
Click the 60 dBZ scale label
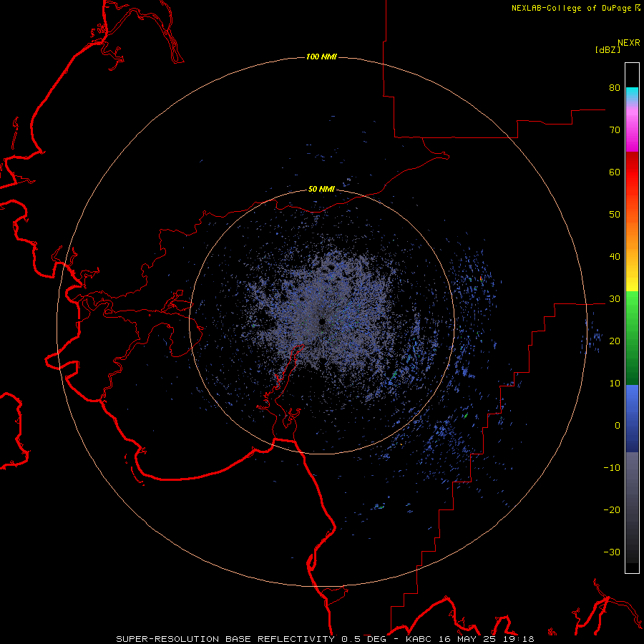click(x=615, y=172)
